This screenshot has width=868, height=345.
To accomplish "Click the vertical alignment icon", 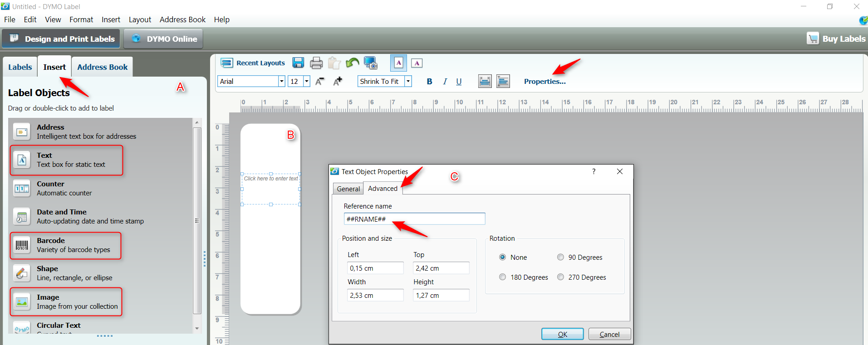I will [485, 81].
